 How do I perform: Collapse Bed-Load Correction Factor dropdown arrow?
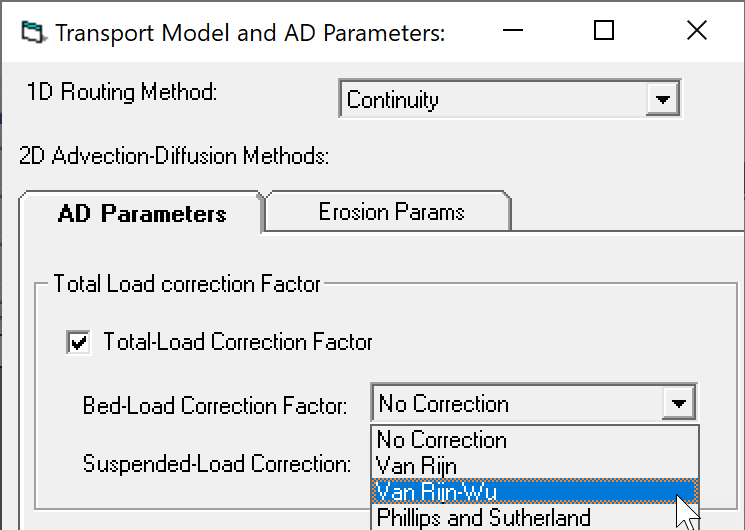(x=678, y=404)
